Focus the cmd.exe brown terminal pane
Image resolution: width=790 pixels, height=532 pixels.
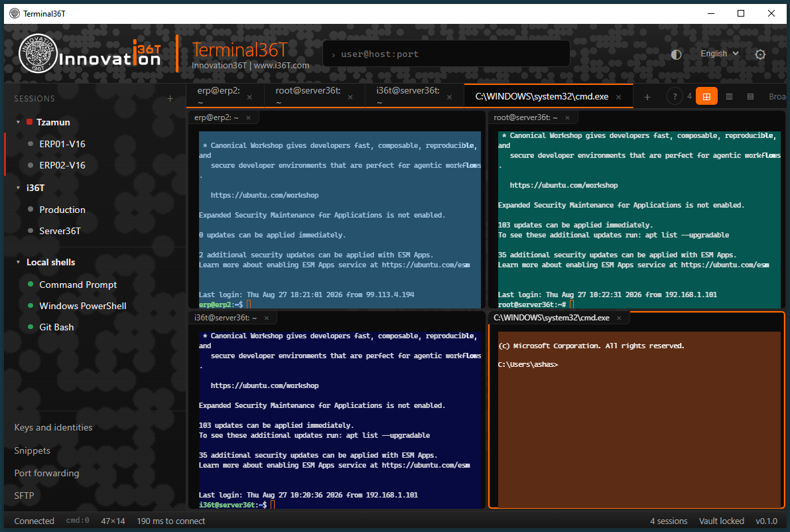point(639,419)
